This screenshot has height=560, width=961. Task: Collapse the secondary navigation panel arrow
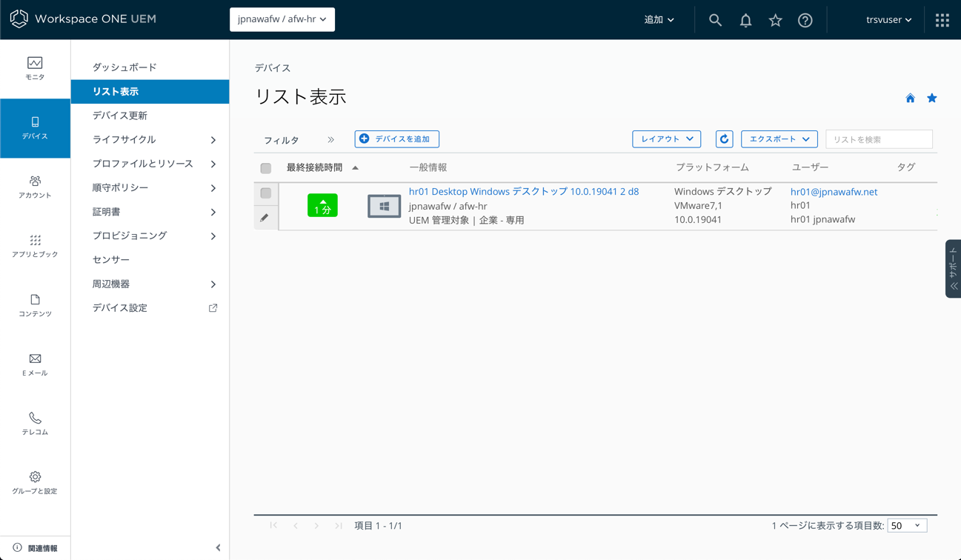(x=218, y=548)
